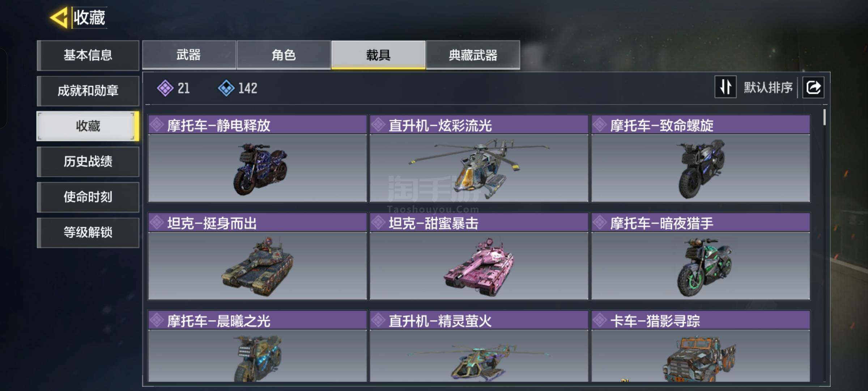Click the share export icon
The width and height of the screenshot is (868, 391).
813,87
